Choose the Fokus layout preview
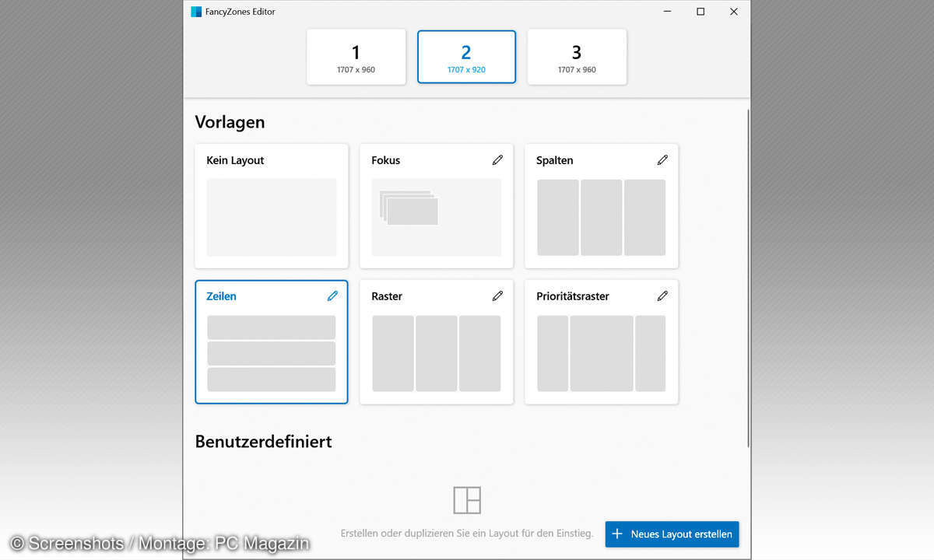 (437, 217)
